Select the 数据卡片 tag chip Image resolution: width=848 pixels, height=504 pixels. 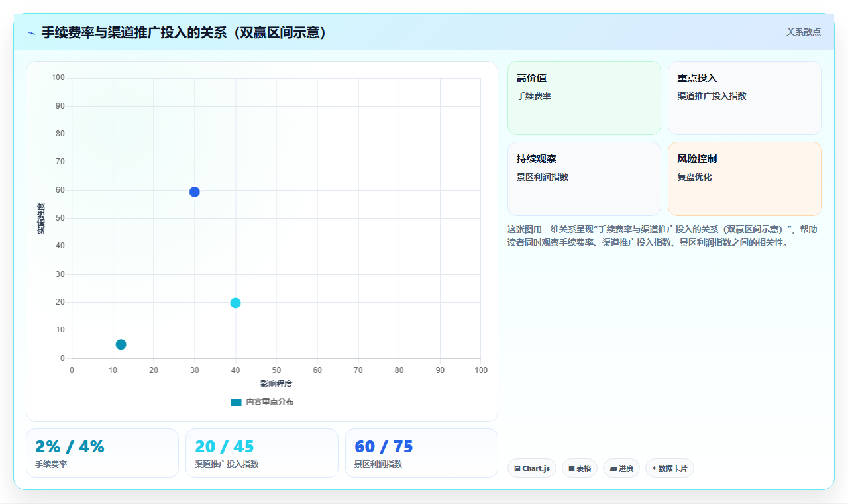coord(670,468)
